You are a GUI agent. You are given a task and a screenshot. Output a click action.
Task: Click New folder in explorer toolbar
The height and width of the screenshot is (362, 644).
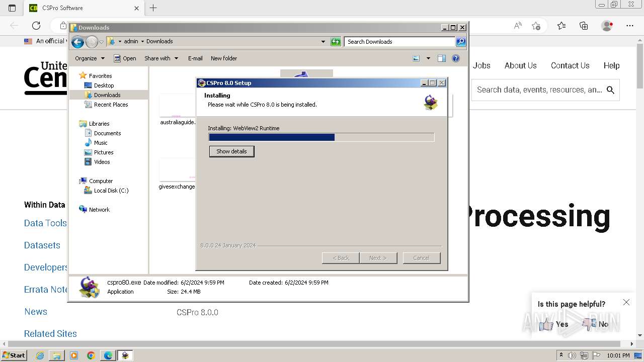(224, 58)
